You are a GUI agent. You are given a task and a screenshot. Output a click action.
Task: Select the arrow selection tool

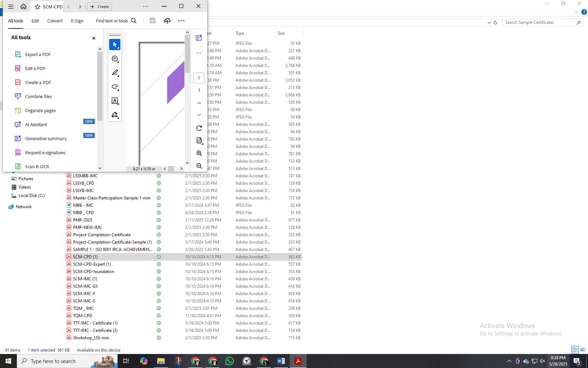(x=115, y=45)
